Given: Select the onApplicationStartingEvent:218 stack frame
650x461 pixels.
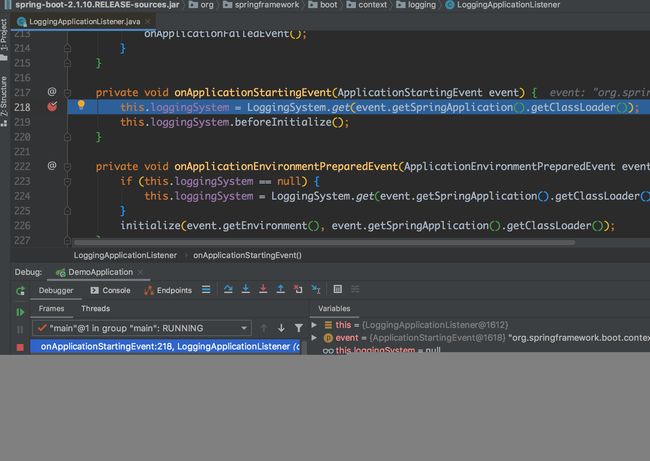Looking at the screenshot, I should pyautogui.click(x=165, y=347).
